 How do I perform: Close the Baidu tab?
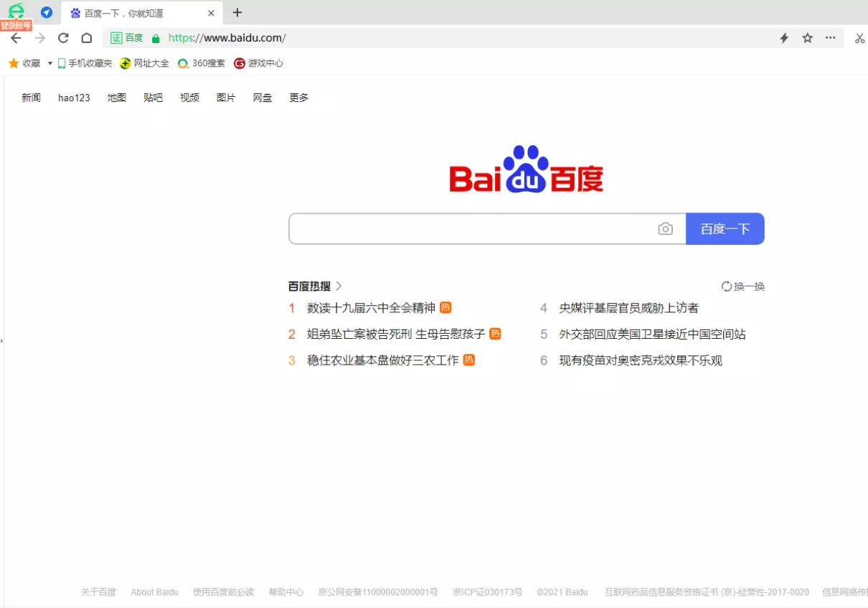pyautogui.click(x=211, y=13)
